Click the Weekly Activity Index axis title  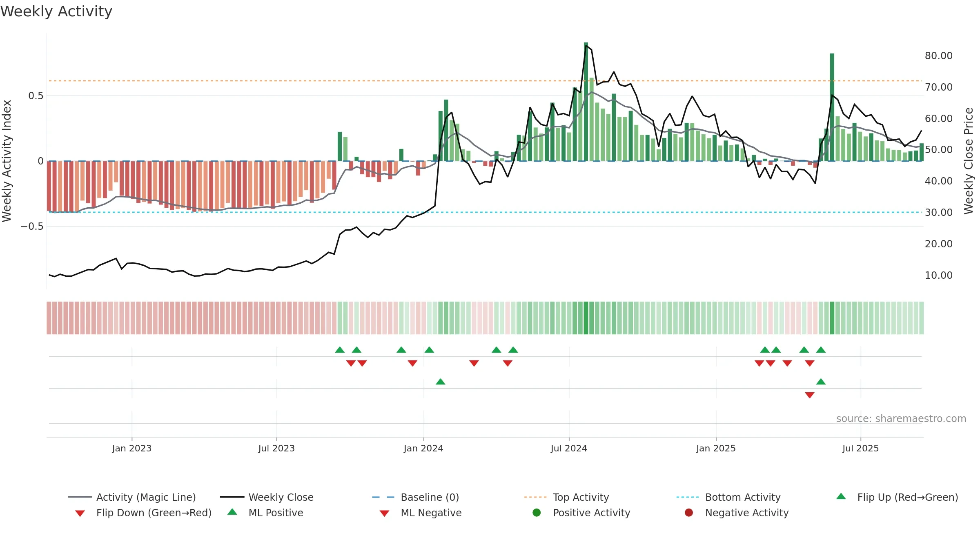pos(7,161)
